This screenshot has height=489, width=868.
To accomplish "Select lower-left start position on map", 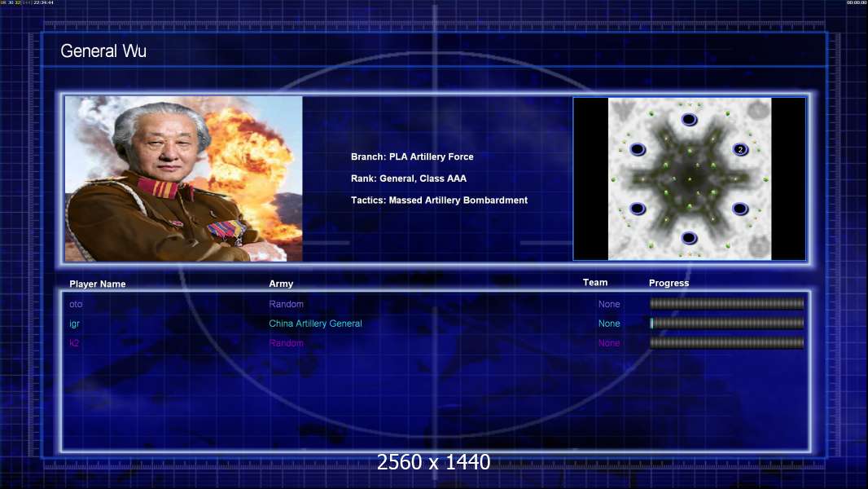I will pos(638,209).
